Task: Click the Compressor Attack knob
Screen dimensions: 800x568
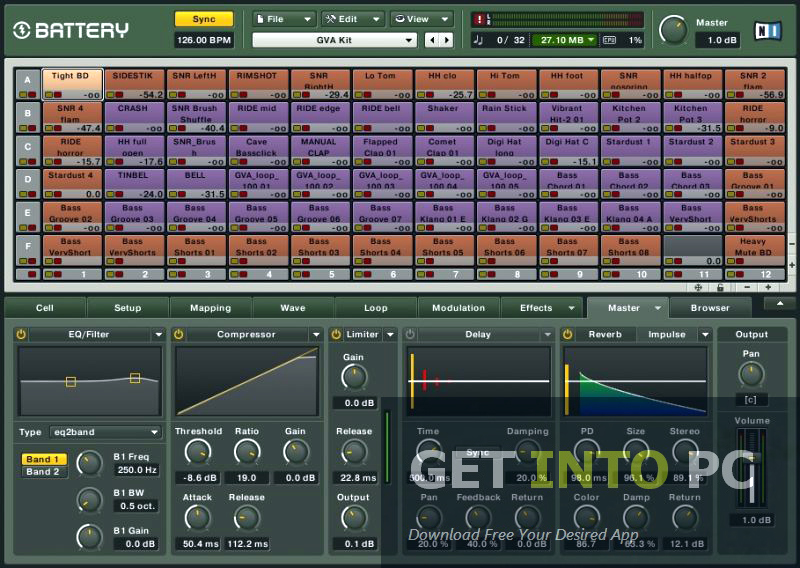Action: tap(197, 518)
